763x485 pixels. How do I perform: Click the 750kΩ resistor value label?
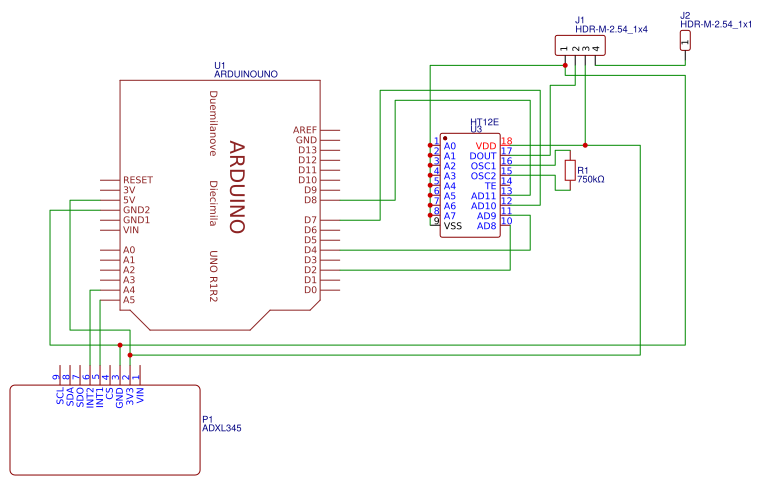[591, 180]
